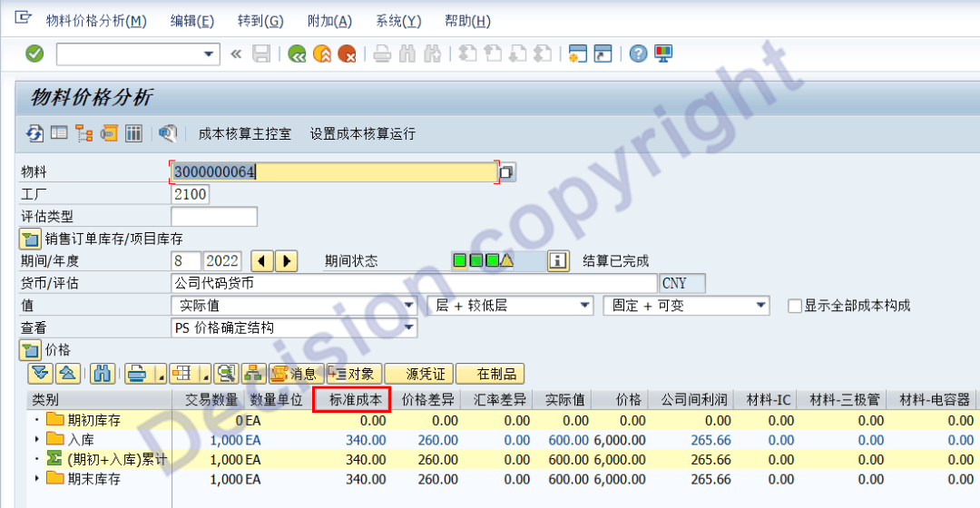Open the 转到(G) menu

260,21
